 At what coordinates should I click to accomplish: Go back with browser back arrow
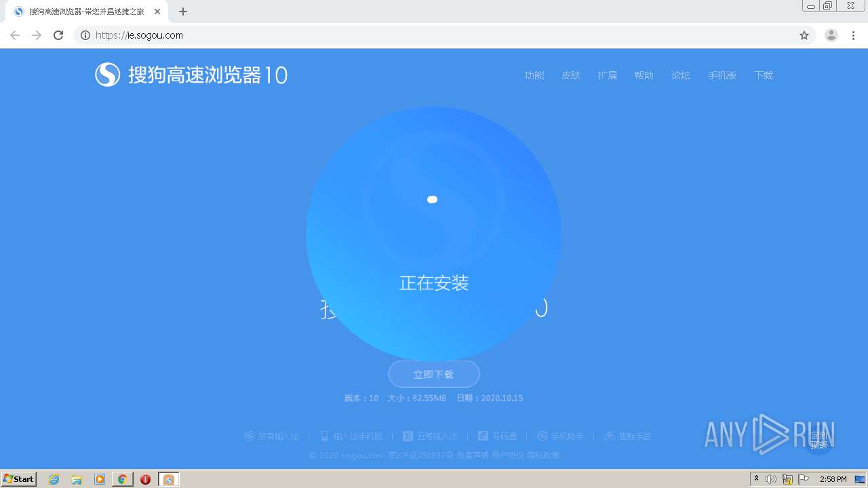[15, 35]
